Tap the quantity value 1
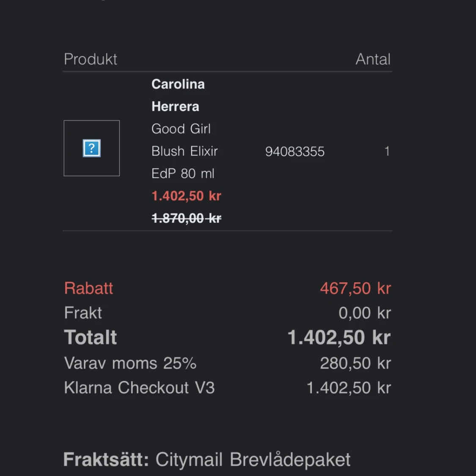Viewport: 476px width, 476px height. click(387, 151)
